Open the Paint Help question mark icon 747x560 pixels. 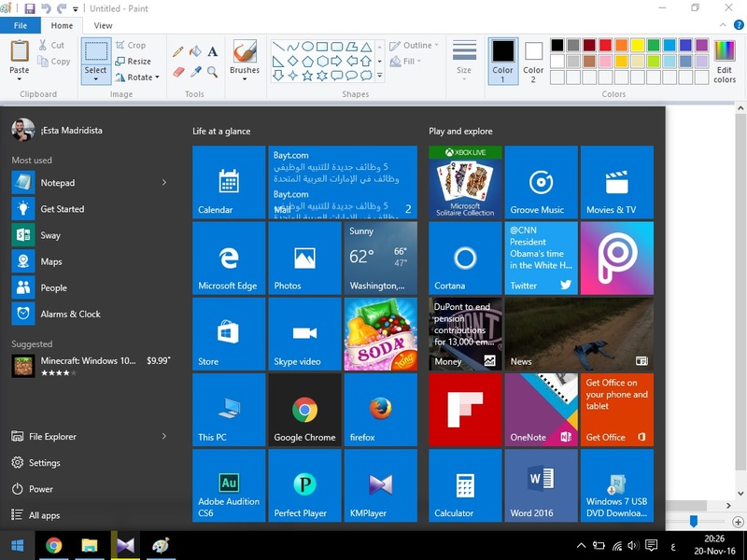pos(739,25)
